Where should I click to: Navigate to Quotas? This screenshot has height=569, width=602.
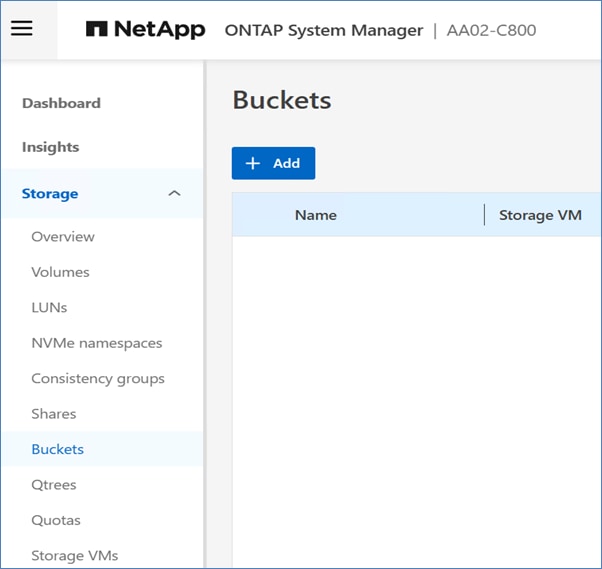coord(56,520)
